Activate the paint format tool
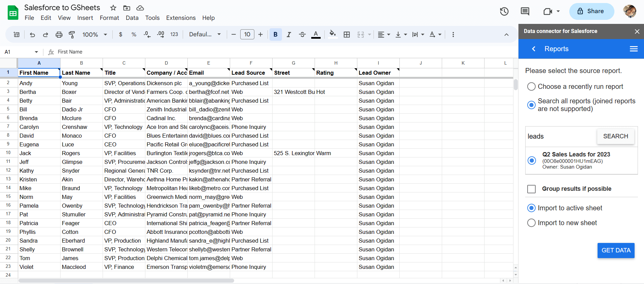 tap(72, 34)
